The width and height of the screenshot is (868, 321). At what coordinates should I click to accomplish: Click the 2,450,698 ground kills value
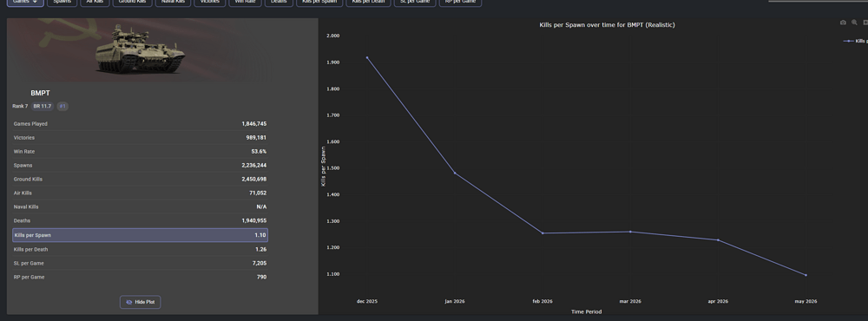point(254,180)
